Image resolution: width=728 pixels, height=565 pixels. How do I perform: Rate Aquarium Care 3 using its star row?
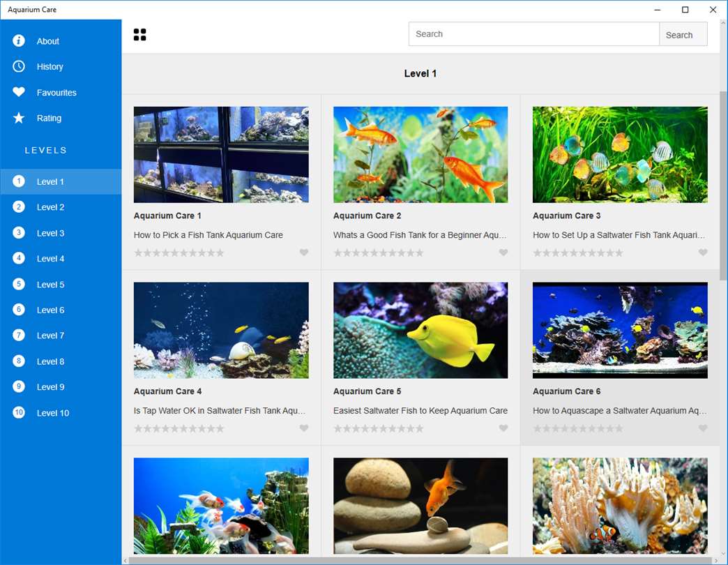click(x=578, y=253)
